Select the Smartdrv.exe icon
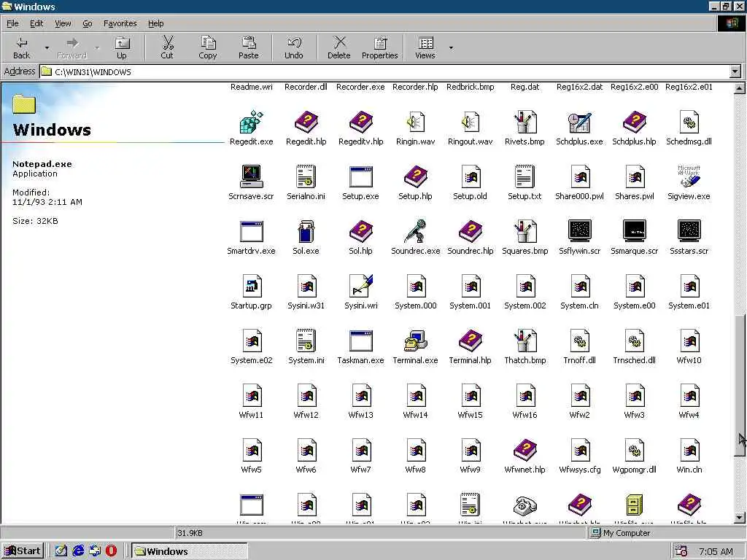This screenshot has height=560, width=747. point(251,232)
